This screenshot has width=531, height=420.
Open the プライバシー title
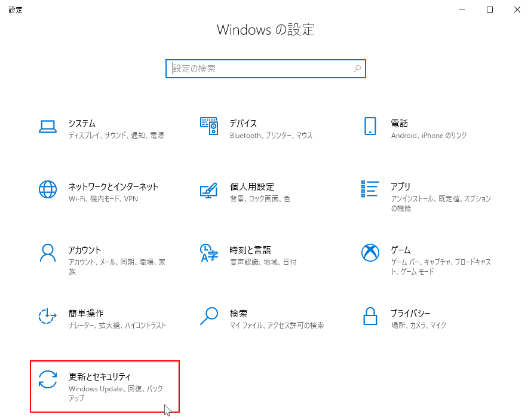(x=411, y=313)
